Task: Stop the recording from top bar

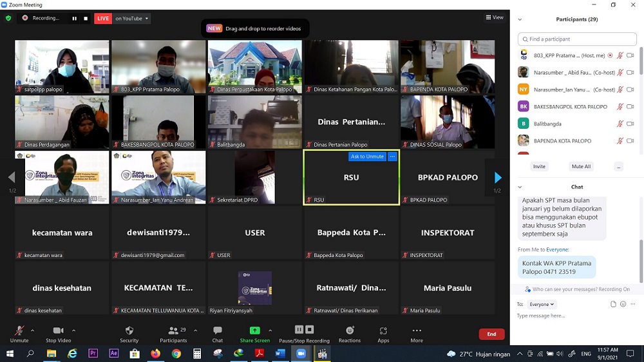Action: tap(86, 19)
